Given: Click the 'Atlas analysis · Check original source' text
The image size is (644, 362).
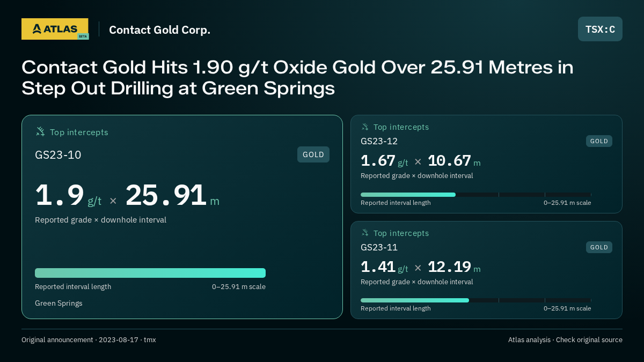Looking at the screenshot, I should point(565,340).
